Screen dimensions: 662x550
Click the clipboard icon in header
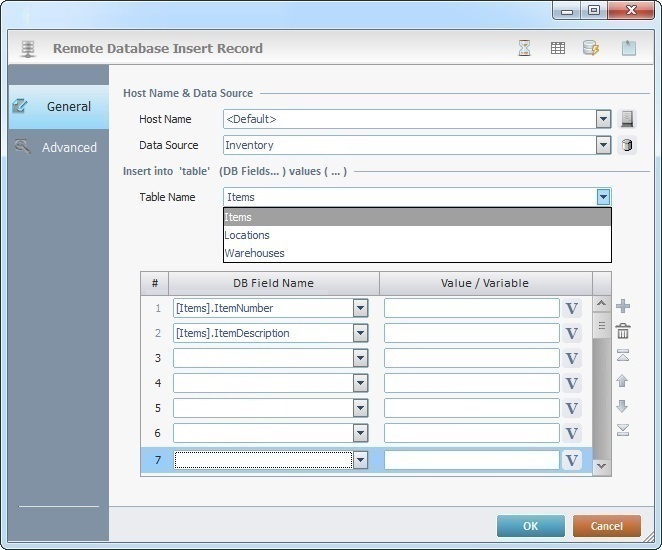628,48
